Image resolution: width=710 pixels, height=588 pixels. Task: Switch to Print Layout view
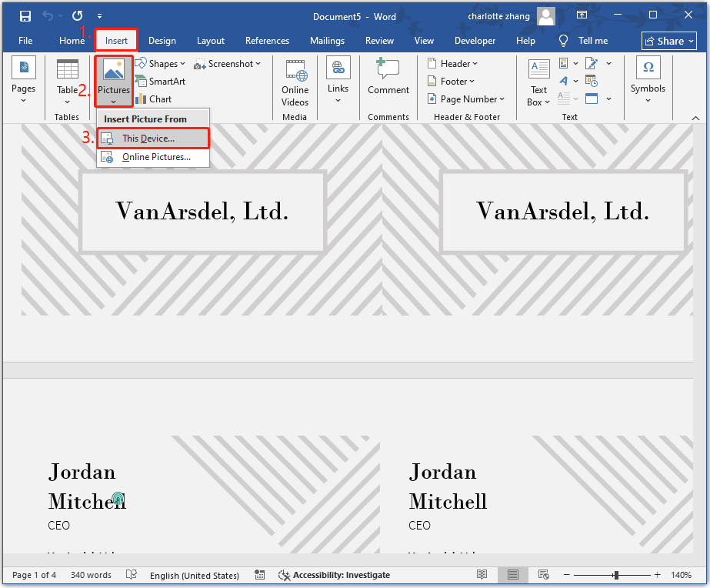tap(512, 575)
